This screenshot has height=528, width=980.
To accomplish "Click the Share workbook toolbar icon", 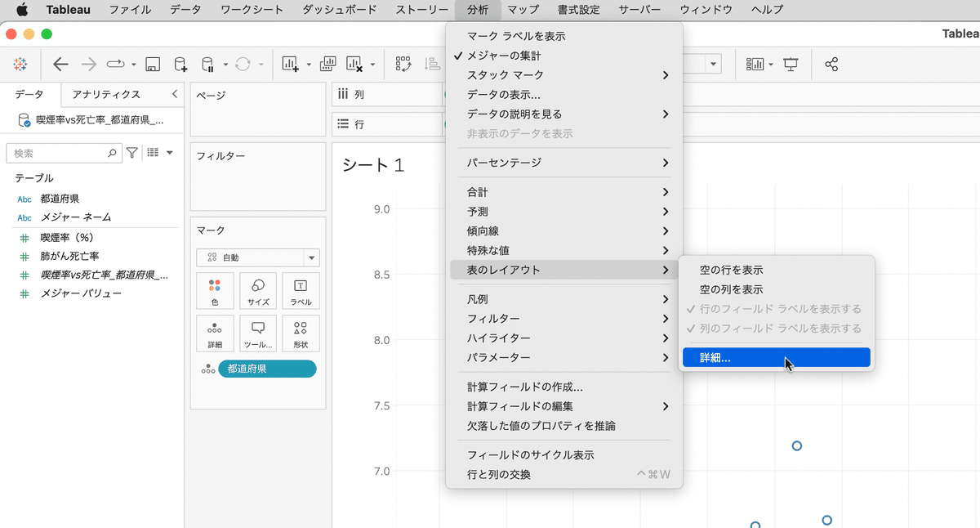I will [x=831, y=64].
